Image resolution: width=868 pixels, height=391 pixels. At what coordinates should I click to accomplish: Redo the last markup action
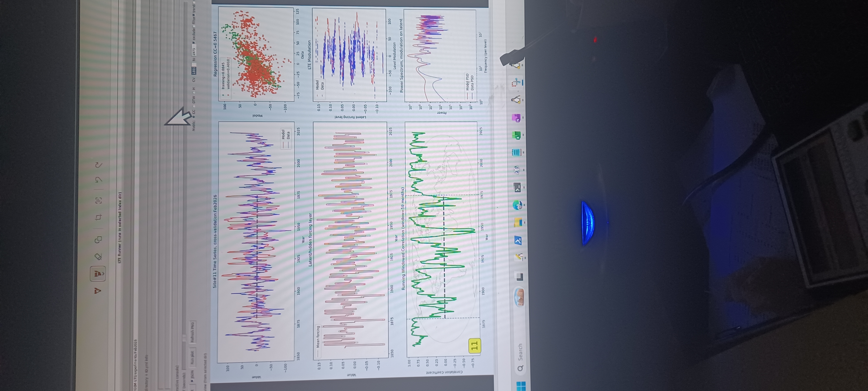98,165
